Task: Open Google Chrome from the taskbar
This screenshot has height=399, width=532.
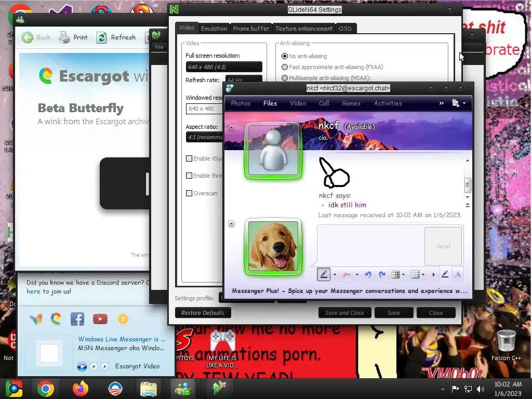Action: pyautogui.click(x=46, y=389)
